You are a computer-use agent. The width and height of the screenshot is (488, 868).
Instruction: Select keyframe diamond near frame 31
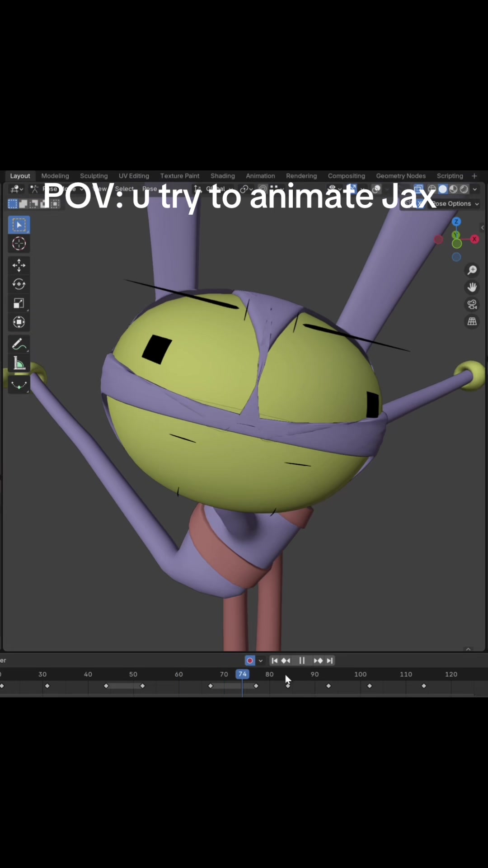coord(47,686)
